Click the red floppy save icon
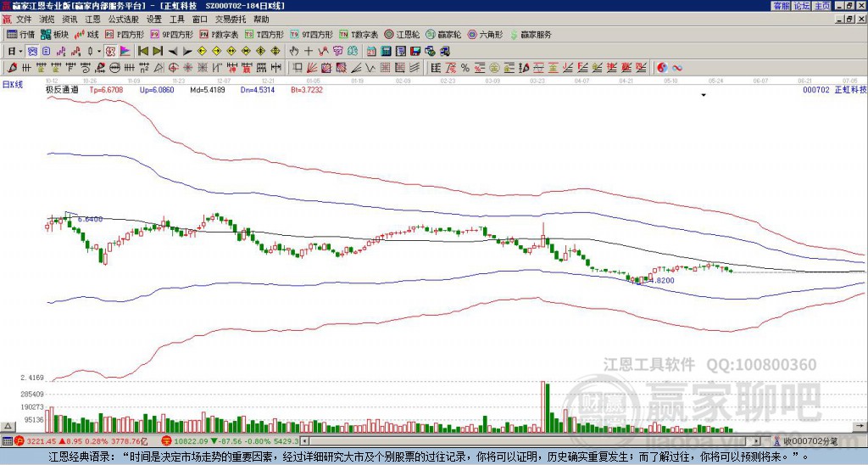Viewport: 868px width, 465px height. 415,51
